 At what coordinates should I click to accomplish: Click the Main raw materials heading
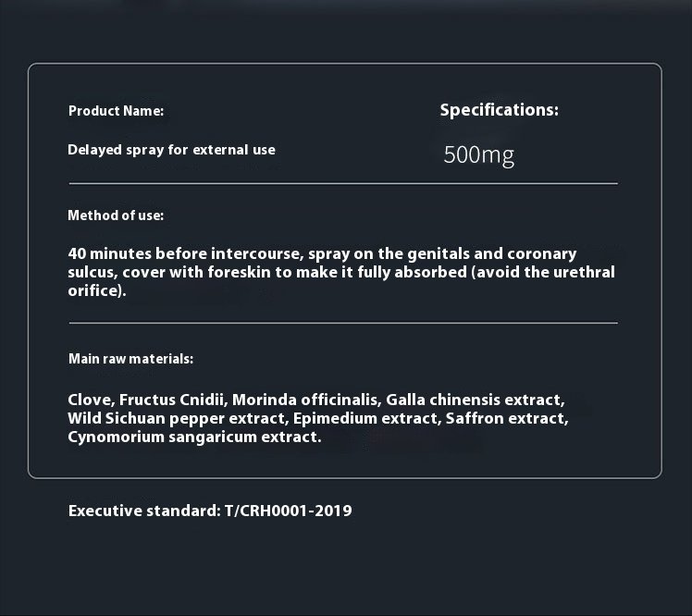click(130, 359)
